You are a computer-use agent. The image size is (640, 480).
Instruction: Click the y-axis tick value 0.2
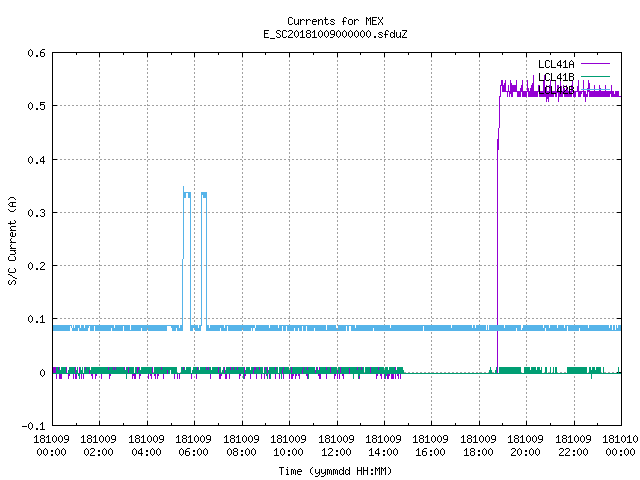tap(36, 266)
